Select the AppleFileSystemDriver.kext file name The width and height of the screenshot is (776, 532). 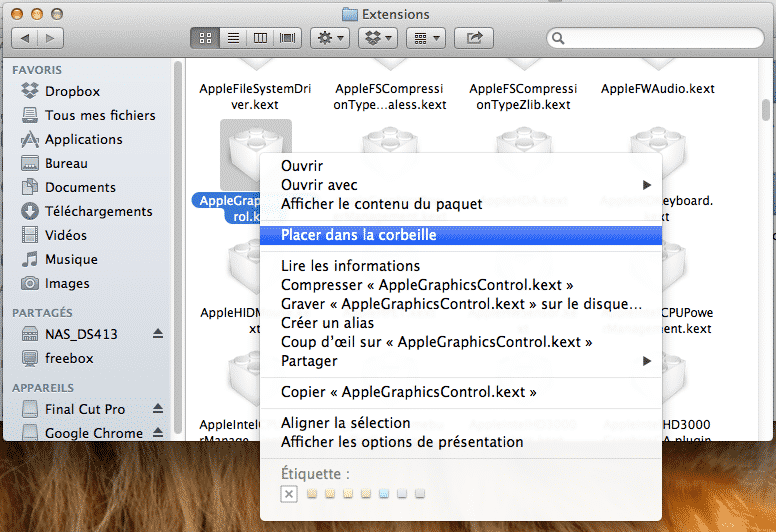click(255, 97)
